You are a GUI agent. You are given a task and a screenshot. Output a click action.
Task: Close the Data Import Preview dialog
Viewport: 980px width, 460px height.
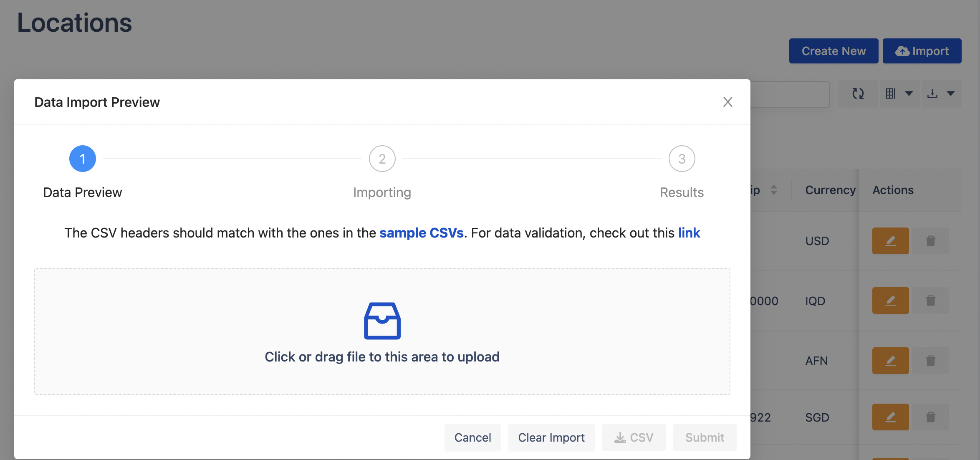pyautogui.click(x=727, y=102)
